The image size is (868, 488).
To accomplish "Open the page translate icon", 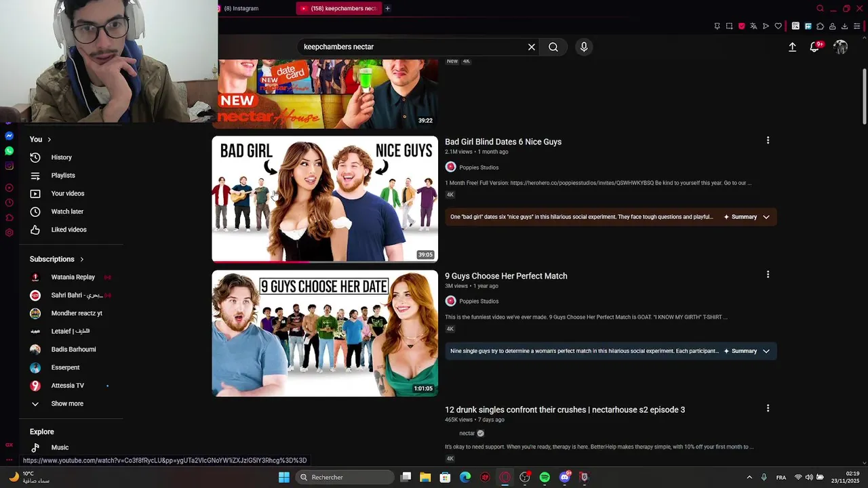I will coord(753,26).
